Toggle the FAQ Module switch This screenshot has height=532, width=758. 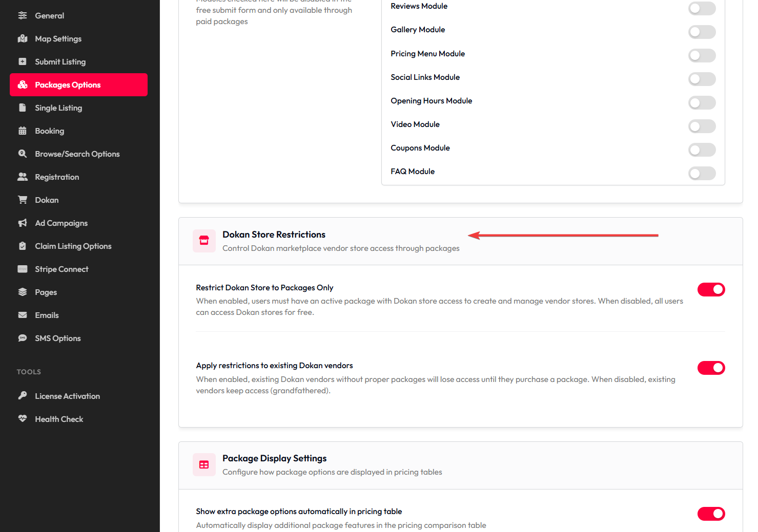702,174
